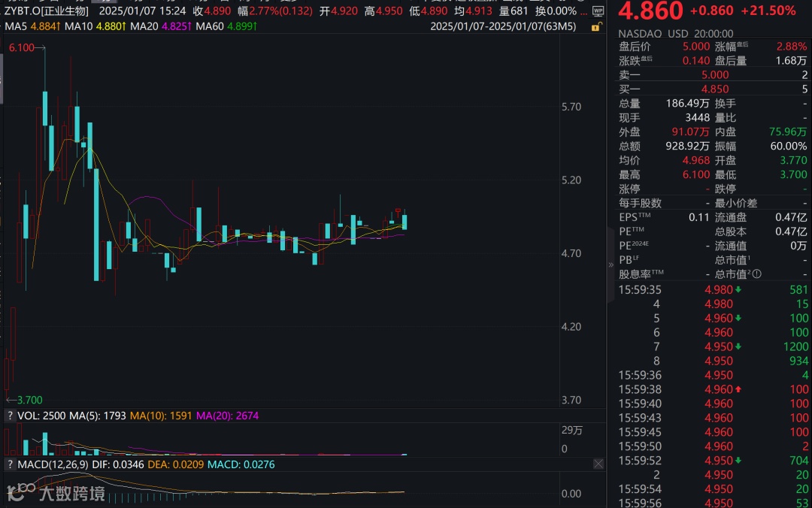Click the volume MA(20): 2674 value
Image resolution: width=812 pixels, height=508 pixels.
click(x=227, y=416)
